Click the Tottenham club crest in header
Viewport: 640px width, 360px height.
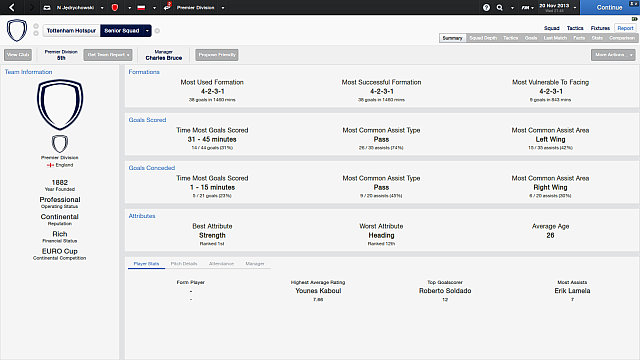point(17,30)
